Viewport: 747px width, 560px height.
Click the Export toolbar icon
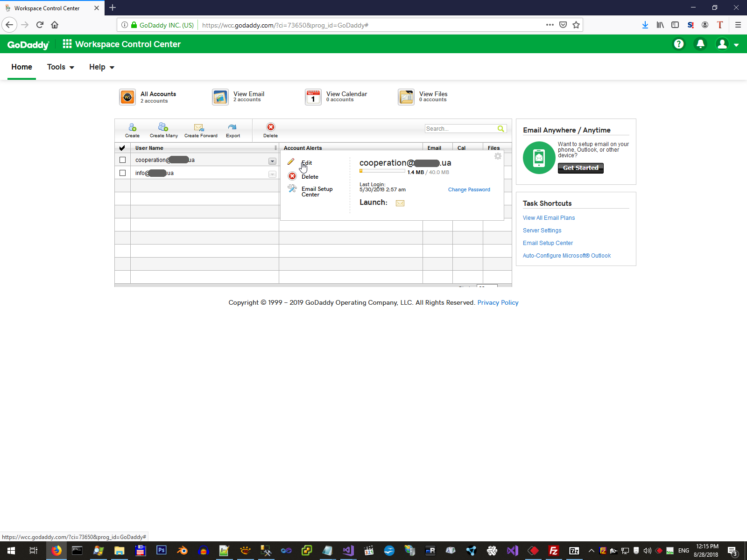tap(232, 127)
